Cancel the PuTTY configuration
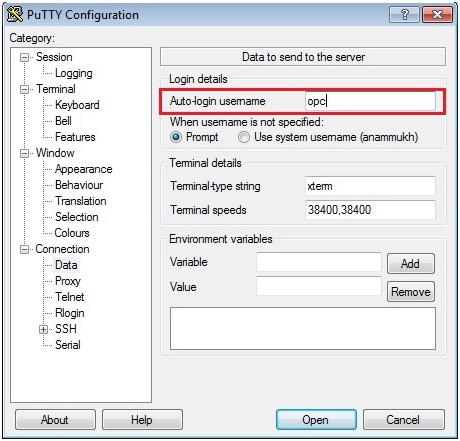Image resolution: width=460 pixels, height=441 pixels. pyautogui.click(x=403, y=420)
